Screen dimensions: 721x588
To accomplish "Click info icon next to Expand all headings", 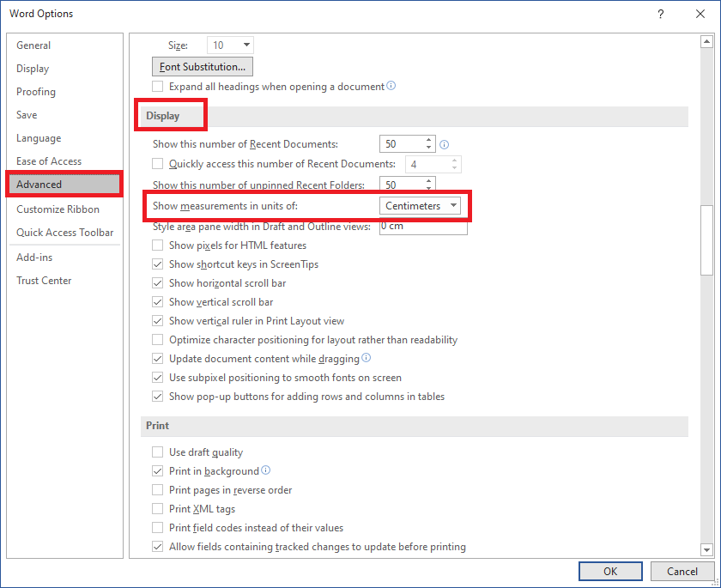I will (x=391, y=86).
